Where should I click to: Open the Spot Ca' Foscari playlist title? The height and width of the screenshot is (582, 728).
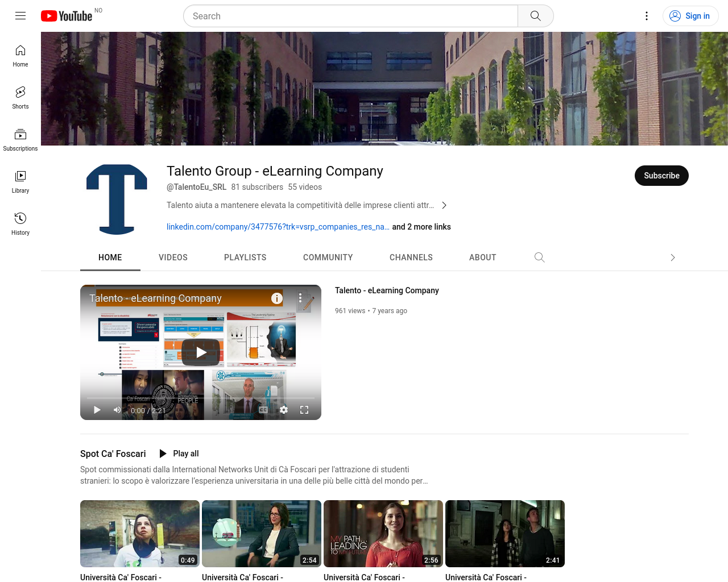pyautogui.click(x=113, y=454)
